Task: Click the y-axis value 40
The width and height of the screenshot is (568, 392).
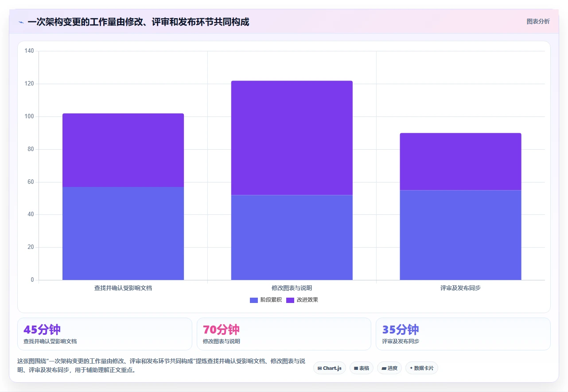Action: [x=31, y=214]
